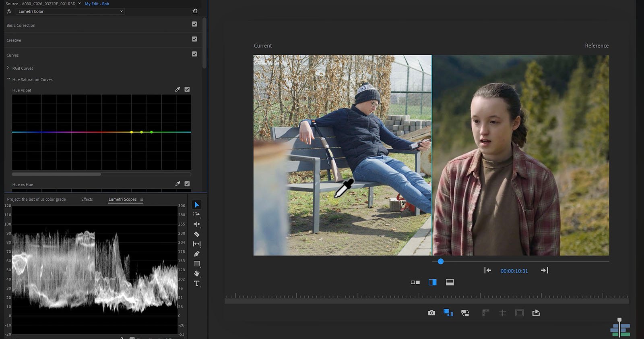644x339 pixels.
Task: Click the Reference label above viewer
Action: (597, 46)
